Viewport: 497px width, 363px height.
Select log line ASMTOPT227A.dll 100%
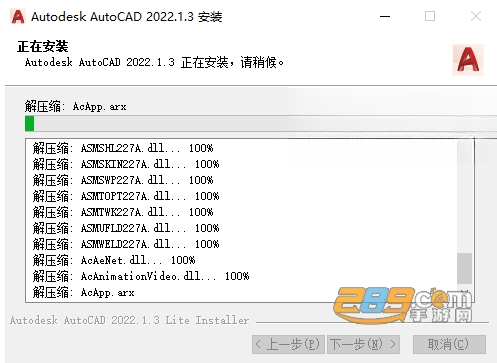[x=126, y=196]
